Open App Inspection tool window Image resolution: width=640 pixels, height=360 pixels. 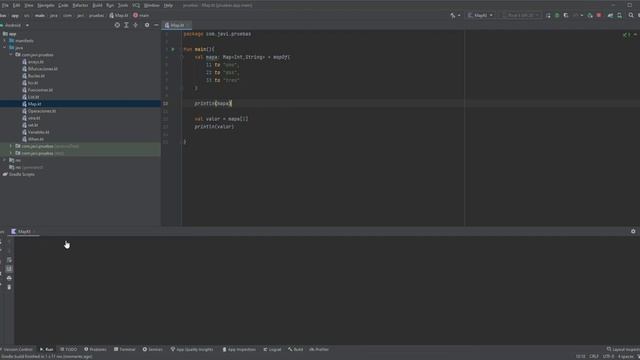(239, 349)
